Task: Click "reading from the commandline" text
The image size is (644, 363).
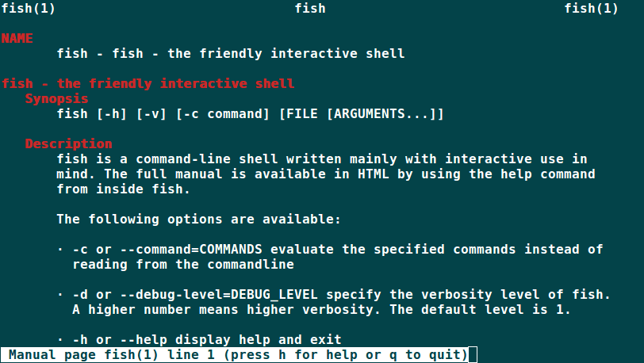Action: tap(183, 265)
